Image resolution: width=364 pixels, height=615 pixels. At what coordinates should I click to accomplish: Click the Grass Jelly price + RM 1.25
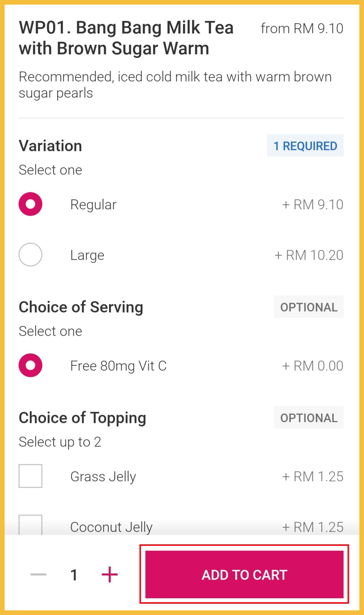click(312, 477)
